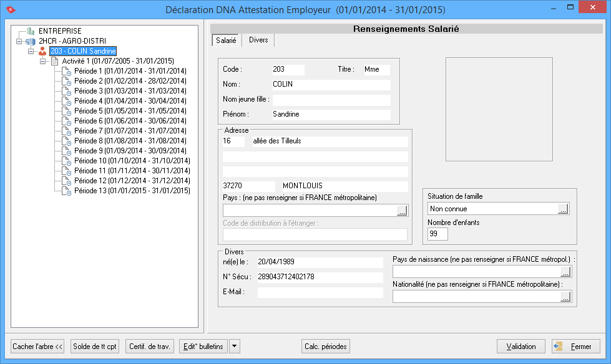This screenshot has width=611, height=364.
Task: Click the application logo in the title bar
Action: pos(9,9)
